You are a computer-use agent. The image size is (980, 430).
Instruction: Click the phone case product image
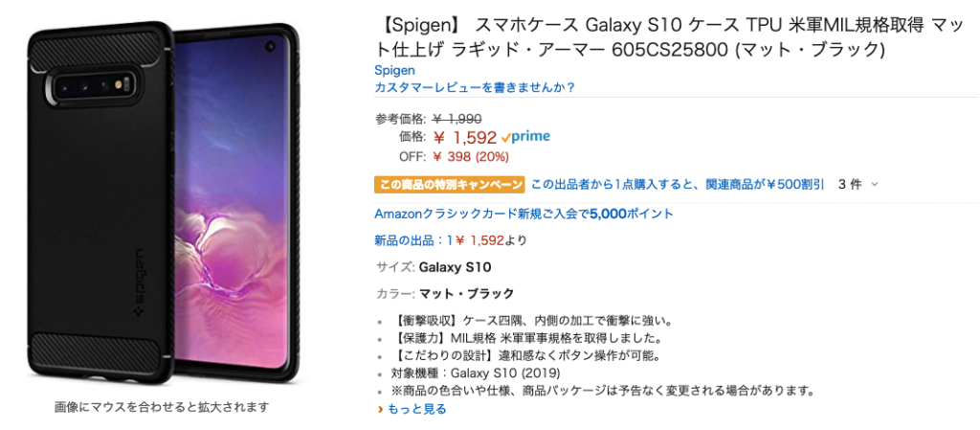point(165,206)
